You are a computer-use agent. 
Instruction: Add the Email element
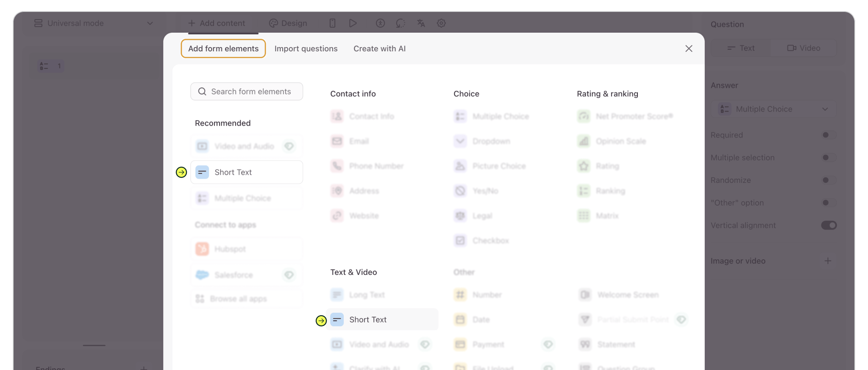click(x=350, y=141)
